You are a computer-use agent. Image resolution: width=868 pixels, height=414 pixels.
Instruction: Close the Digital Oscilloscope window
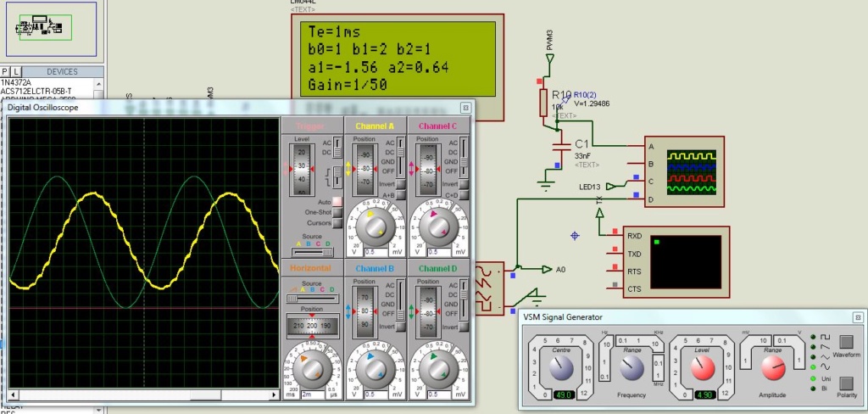(x=466, y=108)
